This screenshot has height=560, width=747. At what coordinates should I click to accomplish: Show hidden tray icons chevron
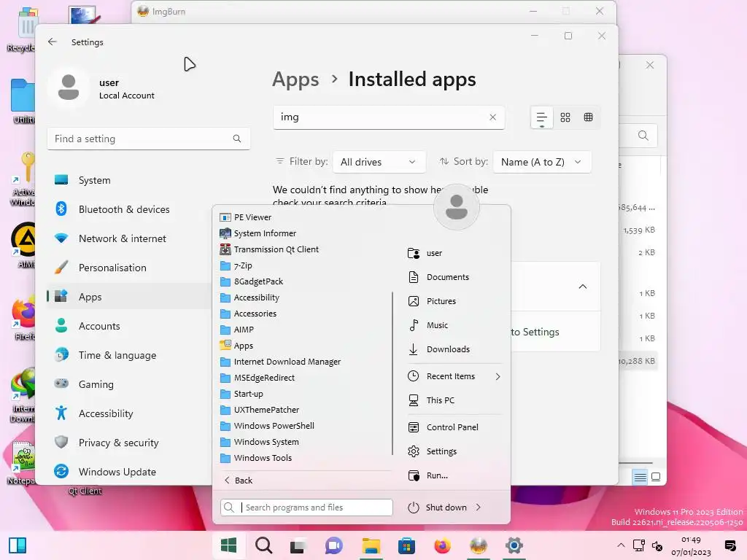pyautogui.click(x=621, y=545)
